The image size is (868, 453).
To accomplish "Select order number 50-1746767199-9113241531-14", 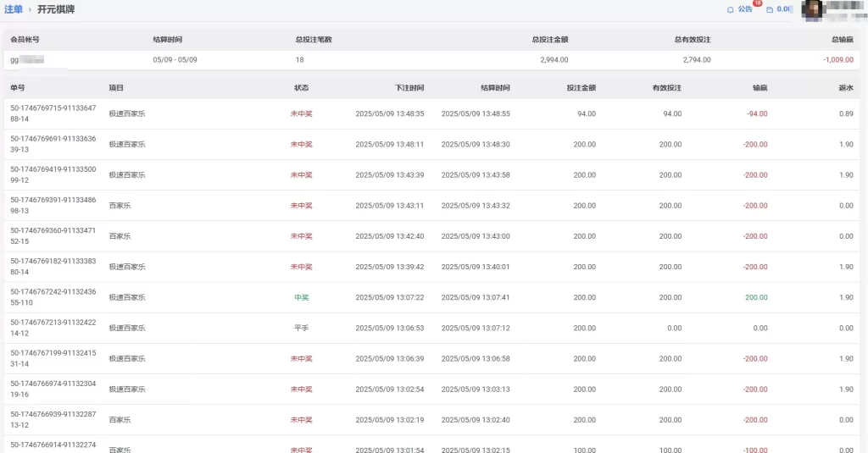I will (x=53, y=358).
